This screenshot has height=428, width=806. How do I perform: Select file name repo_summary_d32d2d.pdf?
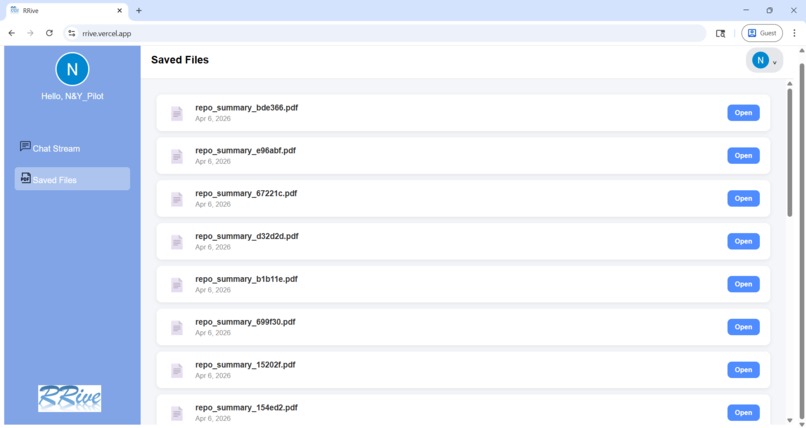(247, 236)
